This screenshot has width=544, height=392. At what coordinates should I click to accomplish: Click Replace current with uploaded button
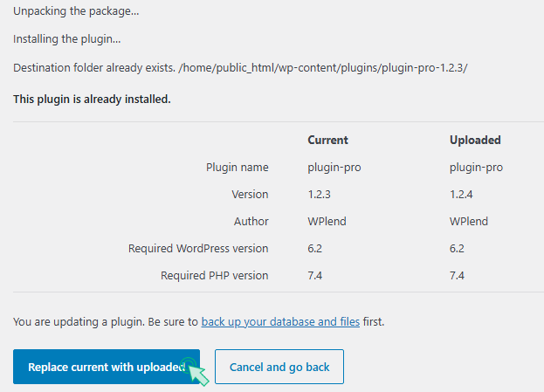tap(107, 367)
